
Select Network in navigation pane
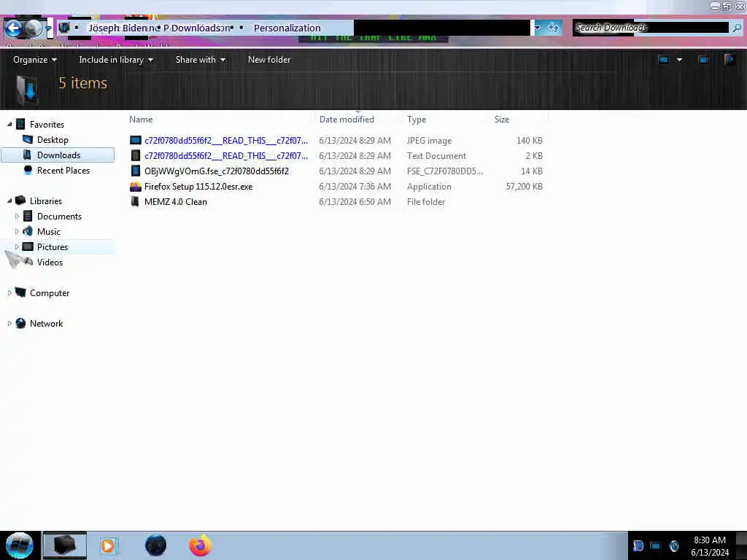(x=46, y=323)
